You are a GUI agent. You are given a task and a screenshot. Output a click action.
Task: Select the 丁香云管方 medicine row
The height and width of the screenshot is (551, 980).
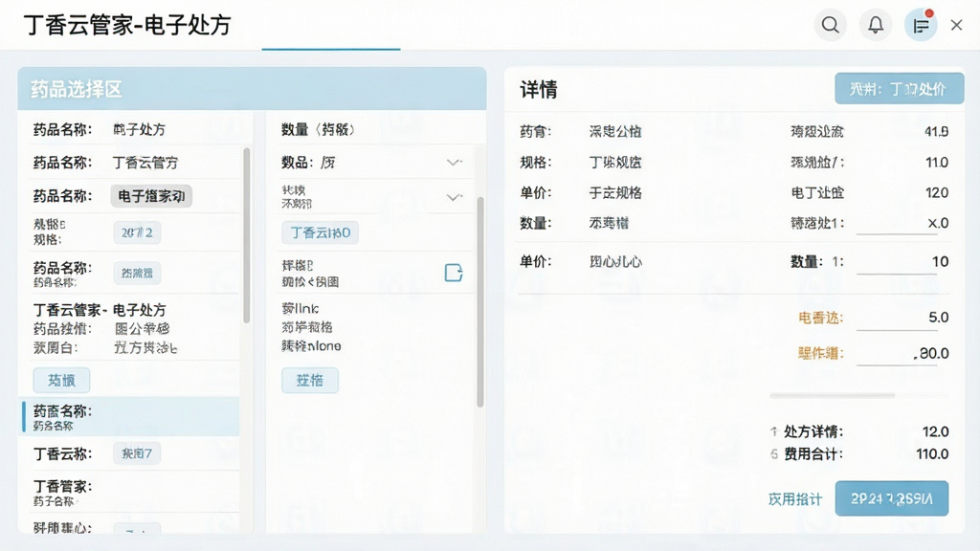coord(134,163)
